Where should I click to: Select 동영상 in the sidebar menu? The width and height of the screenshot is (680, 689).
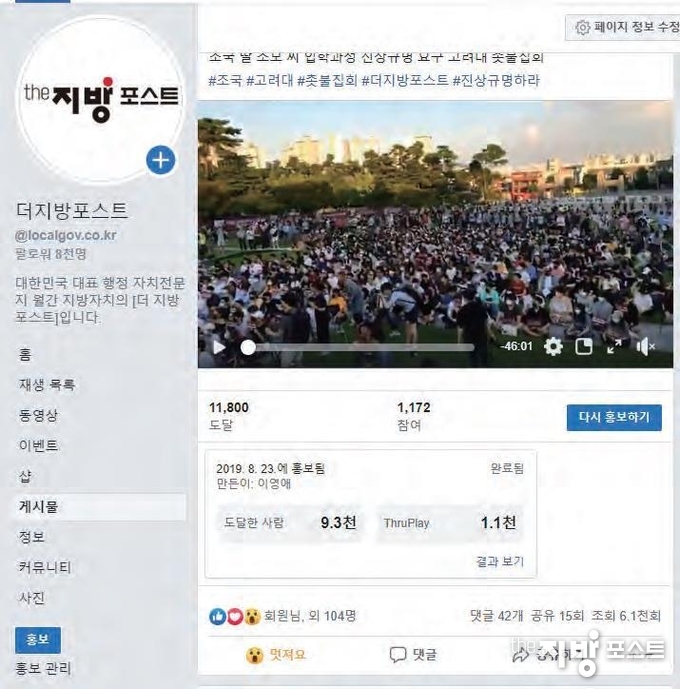click(38, 415)
